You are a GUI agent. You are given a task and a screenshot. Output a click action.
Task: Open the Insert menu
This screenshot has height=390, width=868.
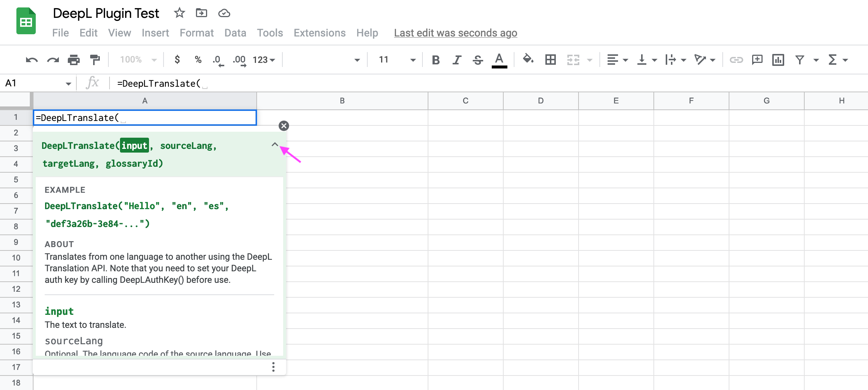click(155, 33)
